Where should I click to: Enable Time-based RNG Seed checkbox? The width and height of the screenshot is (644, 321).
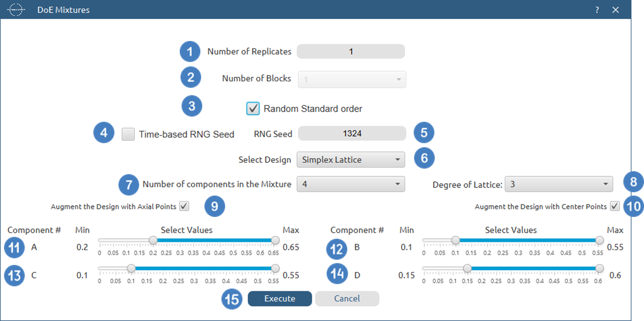pos(128,134)
